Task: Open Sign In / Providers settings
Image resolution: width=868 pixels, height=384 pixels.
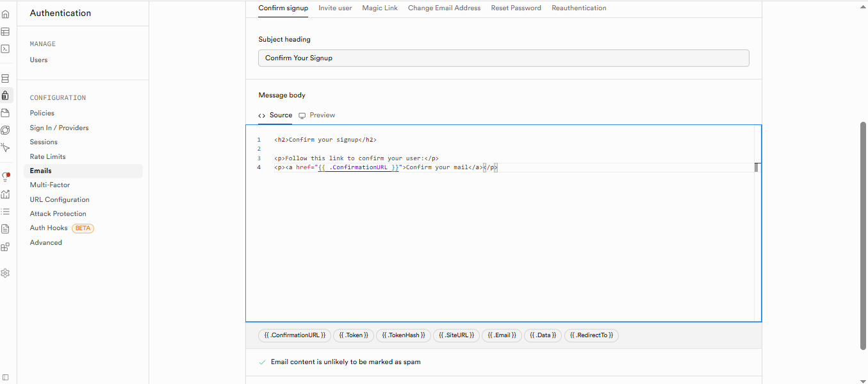Action: click(59, 128)
